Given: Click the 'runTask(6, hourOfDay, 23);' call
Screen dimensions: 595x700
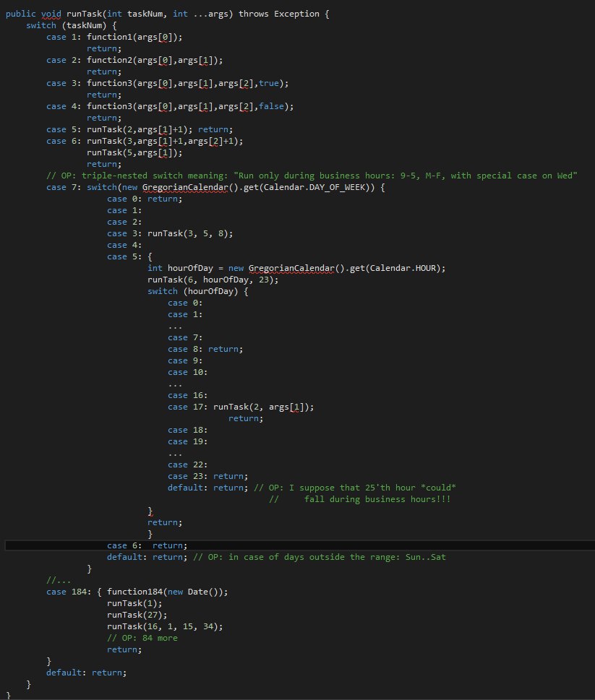Looking at the screenshot, I should point(213,280).
